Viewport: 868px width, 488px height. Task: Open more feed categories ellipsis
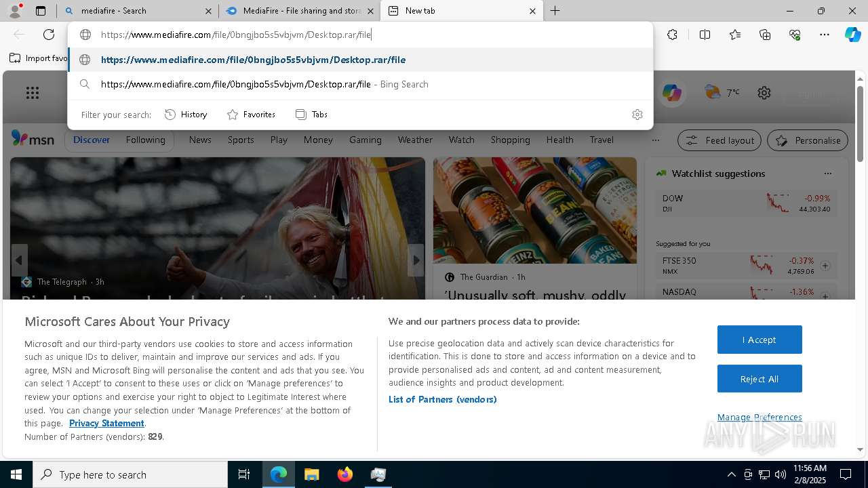click(655, 140)
